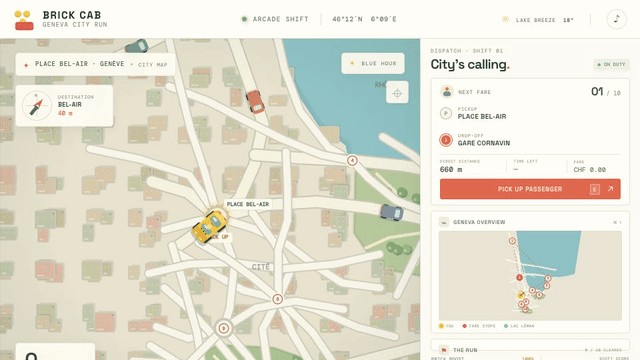Click the Lake Breeze sun weather icon
The image size is (640, 360).
point(505,19)
